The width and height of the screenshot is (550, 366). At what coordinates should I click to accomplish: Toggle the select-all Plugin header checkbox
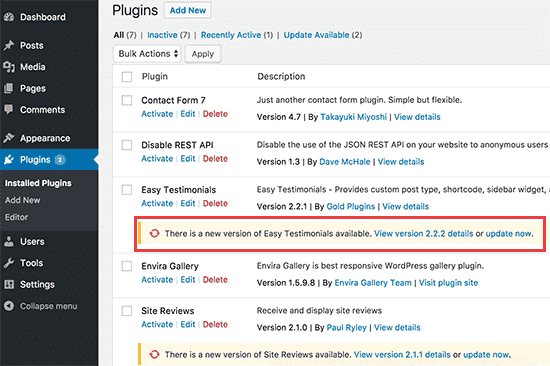click(x=127, y=76)
